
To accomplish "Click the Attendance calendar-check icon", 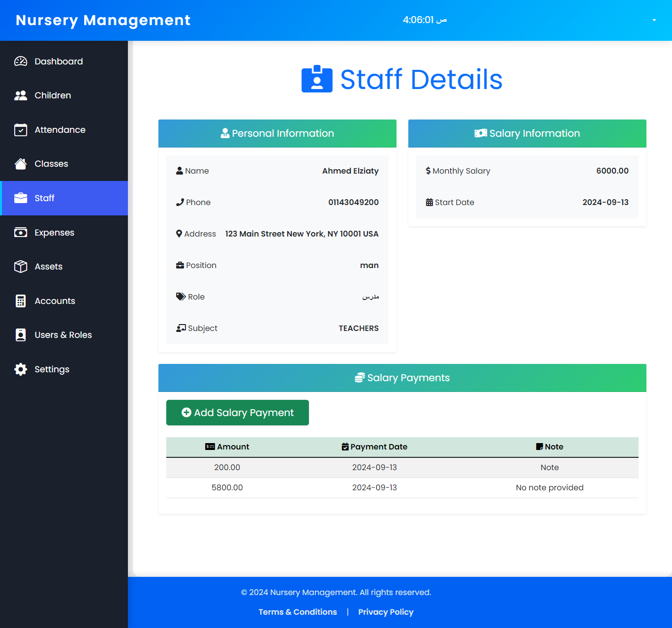I will click(x=21, y=130).
